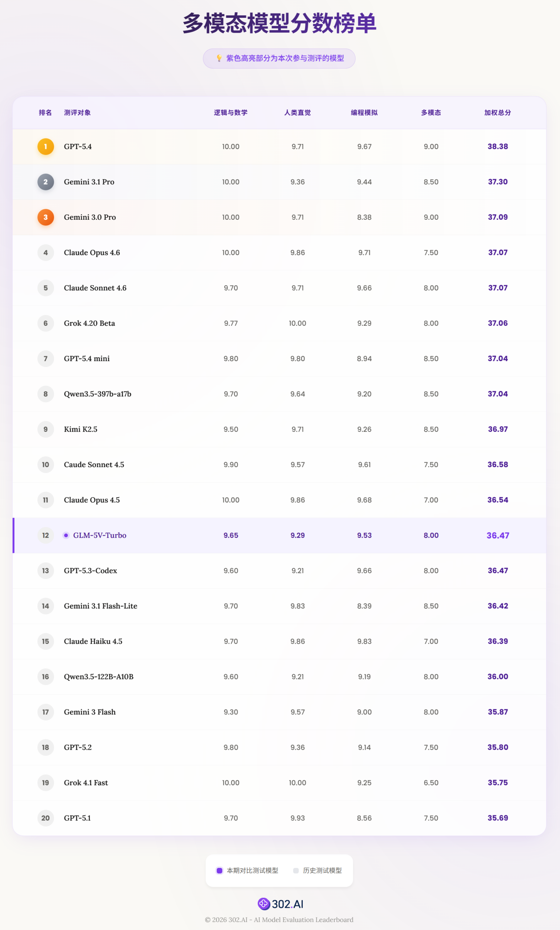
Task: Click the lightbulb icon in the notice
Action: (x=219, y=58)
